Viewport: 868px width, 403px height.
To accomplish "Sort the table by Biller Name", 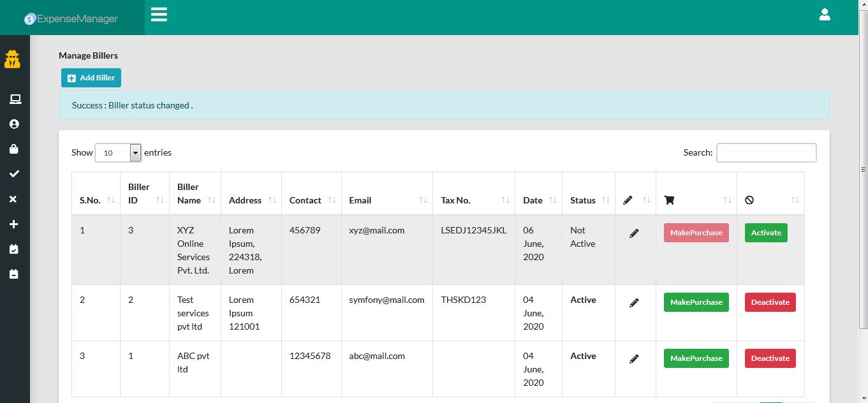I will [x=189, y=193].
